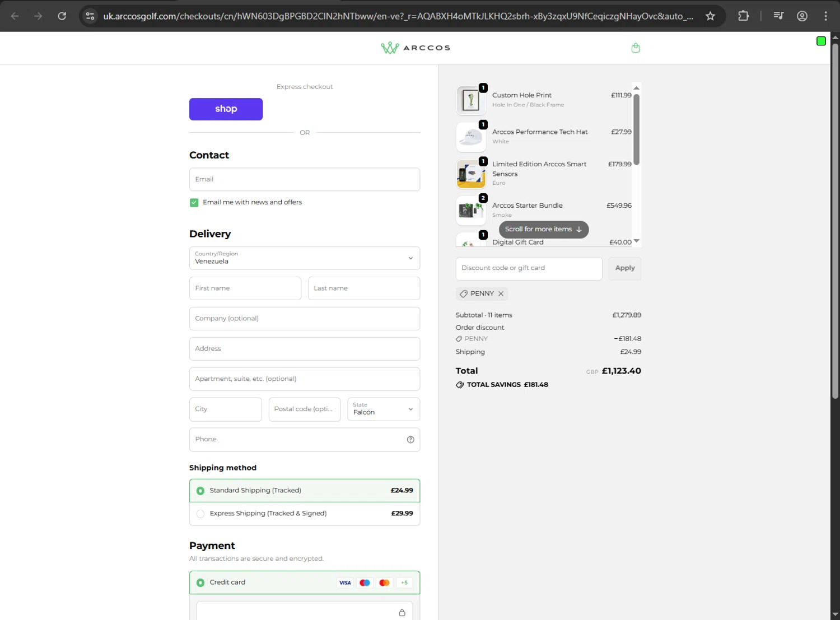Click order items scrollbar down arrow
Viewport: 840px width, 620px height.
click(x=637, y=241)
